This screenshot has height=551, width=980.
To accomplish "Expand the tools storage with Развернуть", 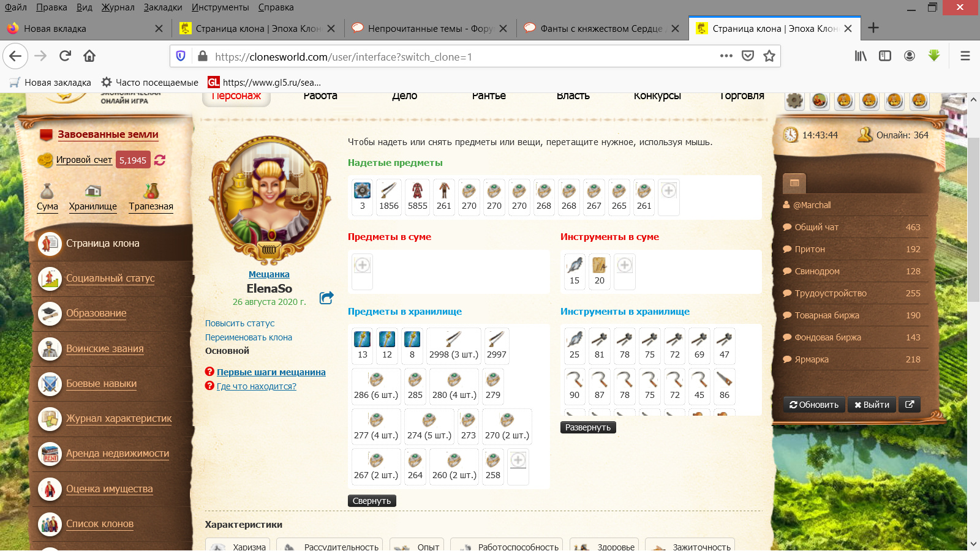I will click(x=588, y=427).
